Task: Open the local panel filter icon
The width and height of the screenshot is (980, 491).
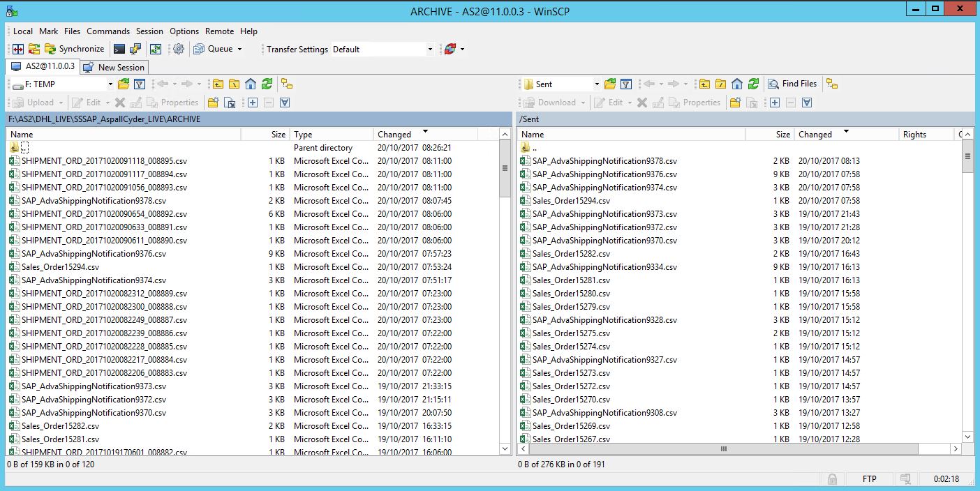Action: point(140,84)
